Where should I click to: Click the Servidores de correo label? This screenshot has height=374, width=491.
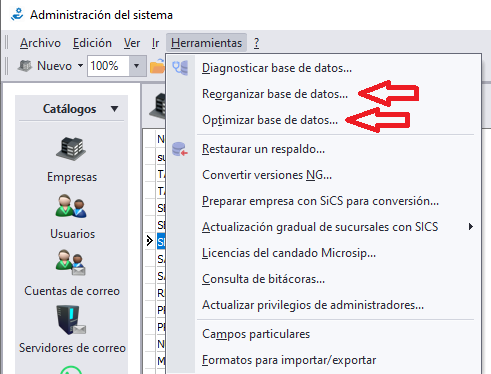click(72, 348)
